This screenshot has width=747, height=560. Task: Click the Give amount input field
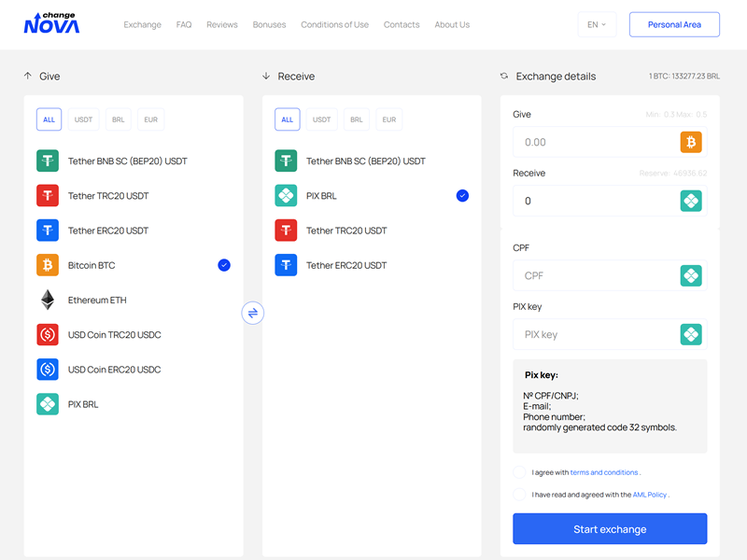click(610, 142)
